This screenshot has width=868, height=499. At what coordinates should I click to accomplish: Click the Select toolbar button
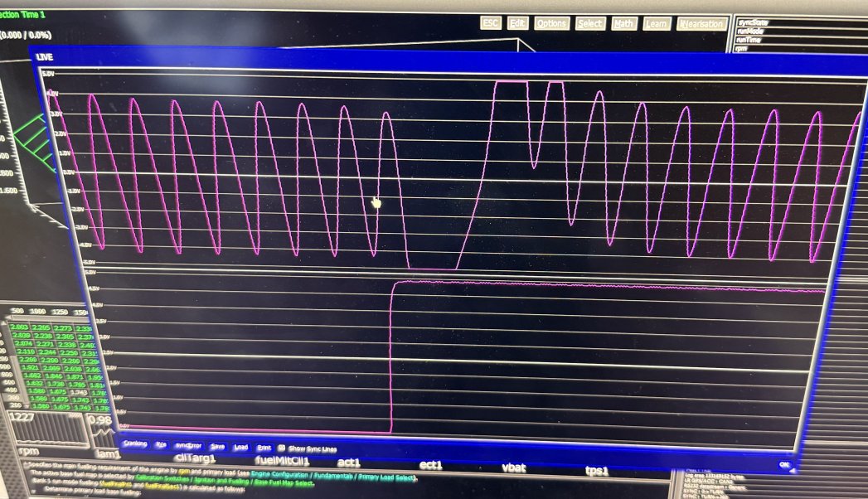coord(589,23)
